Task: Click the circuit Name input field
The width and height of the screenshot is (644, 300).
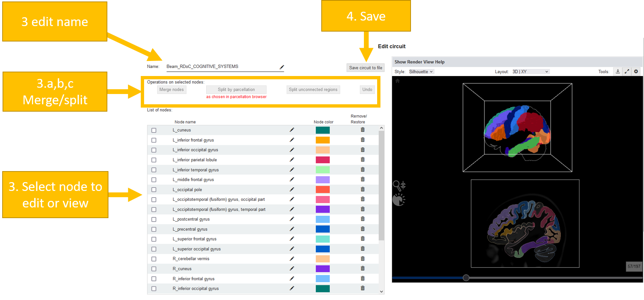Action: (221, 66)
